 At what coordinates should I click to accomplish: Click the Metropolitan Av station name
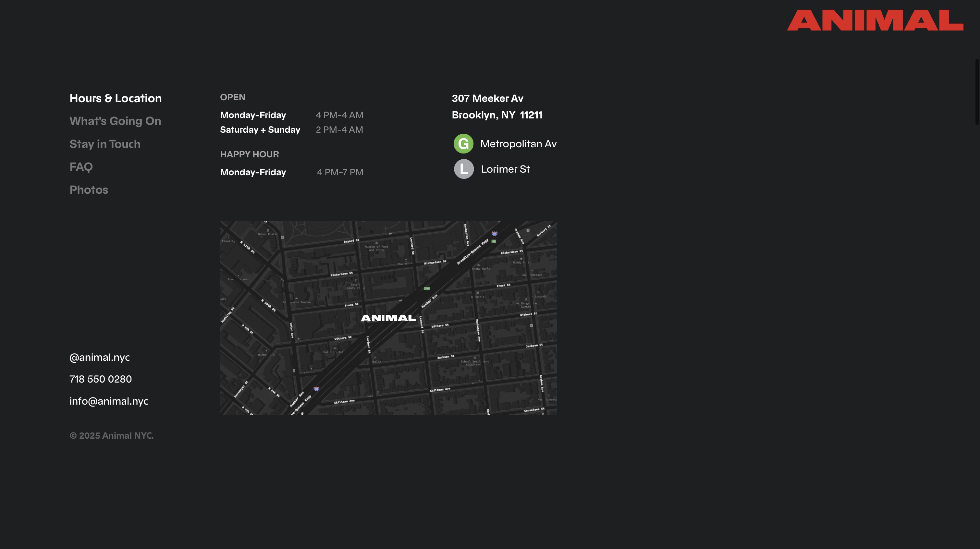tap(518, 144)
